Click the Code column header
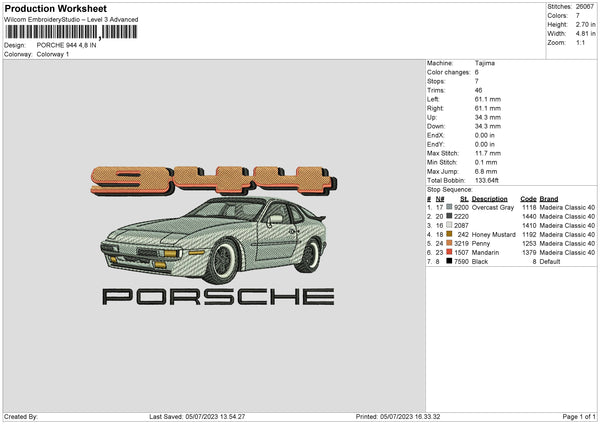The width and height of the screenshot is (600, 424). [529, 197]
